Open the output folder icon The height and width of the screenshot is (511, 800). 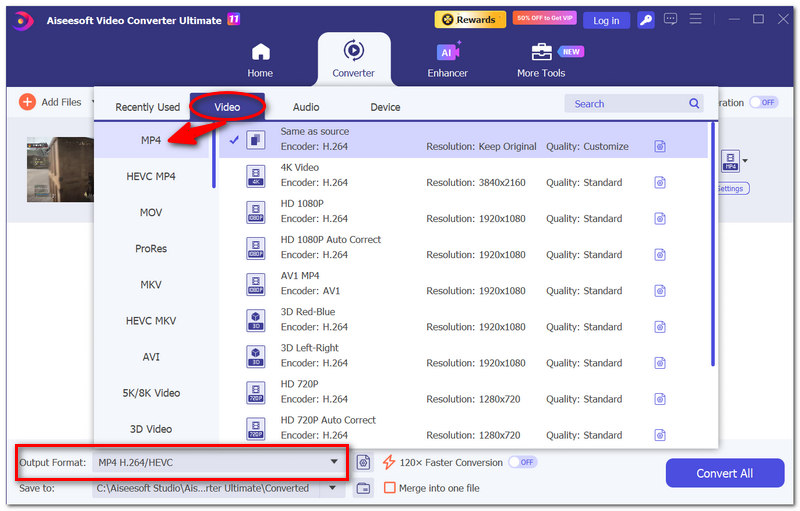point(363,488)
